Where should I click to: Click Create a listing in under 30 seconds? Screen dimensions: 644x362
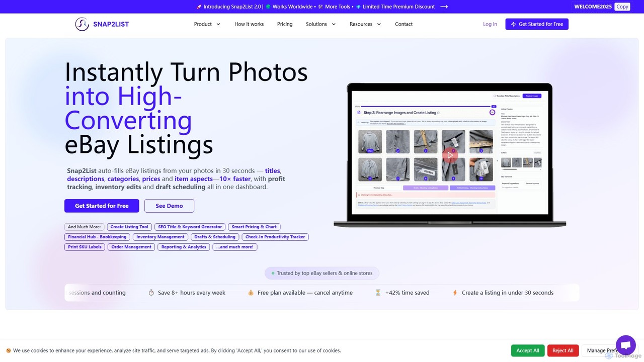point(508,293)
